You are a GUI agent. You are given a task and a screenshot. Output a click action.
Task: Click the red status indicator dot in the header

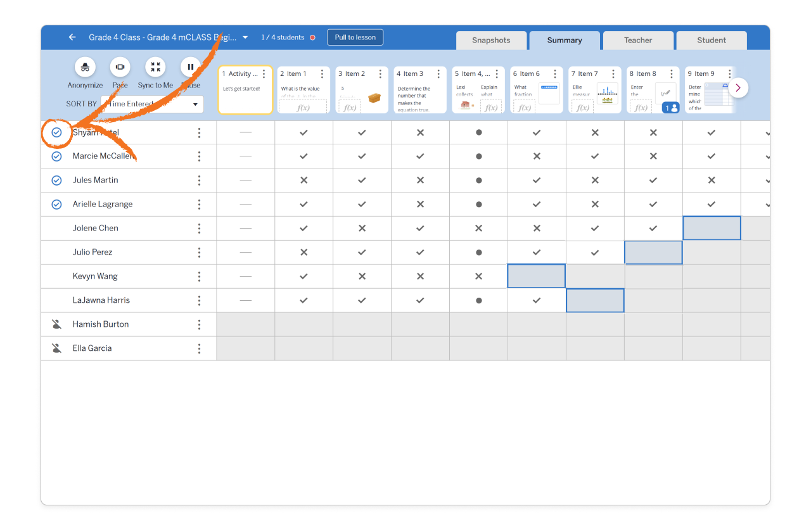311,37
